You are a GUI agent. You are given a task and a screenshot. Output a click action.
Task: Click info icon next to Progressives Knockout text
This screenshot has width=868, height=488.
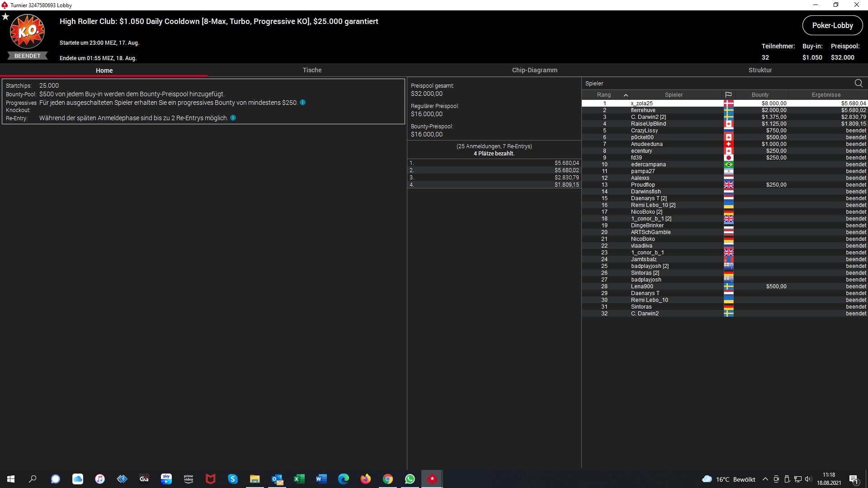[302, 103]
